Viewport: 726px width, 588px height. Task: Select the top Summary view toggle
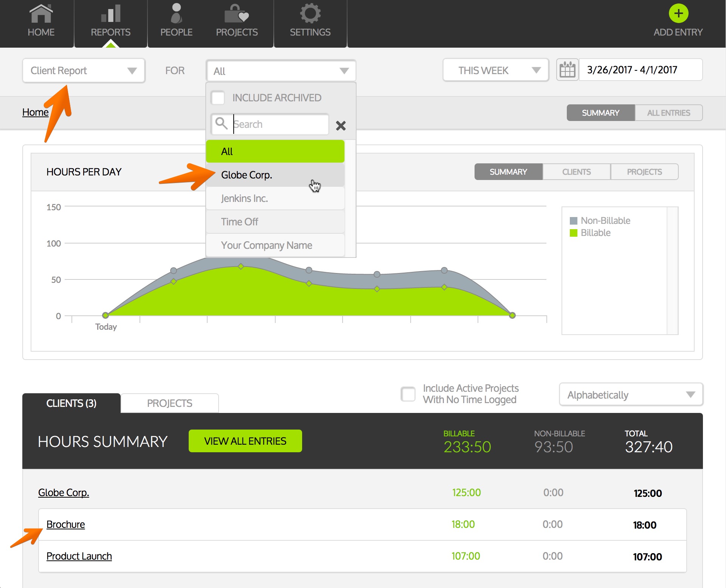[x=601, y=113]
